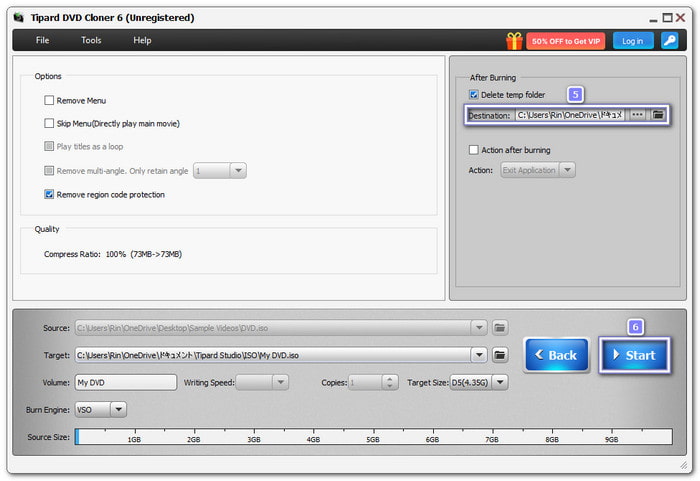Click the Source path field
The width and height of the screenshot is (700, 481).
pos(273,328)
